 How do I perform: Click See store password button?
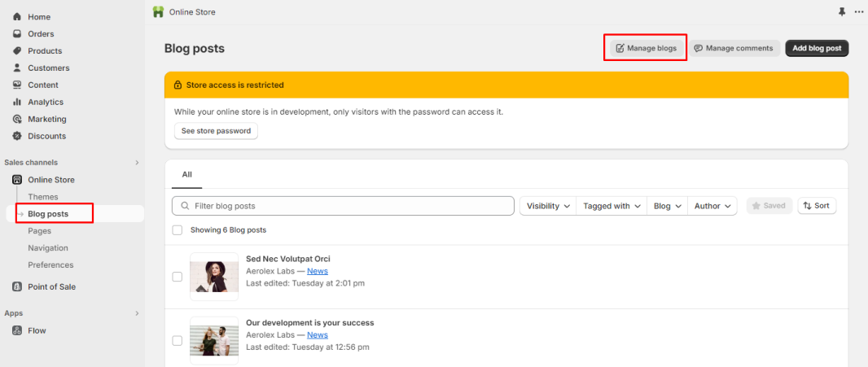[216, 131]
